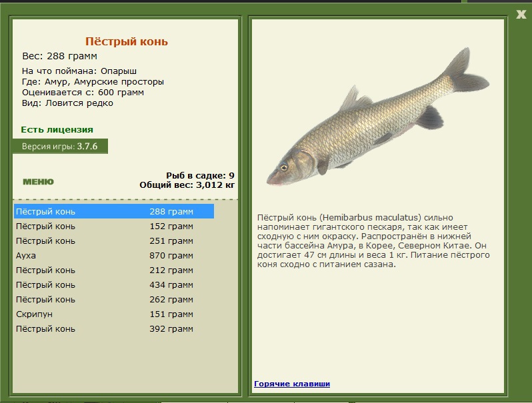
Task: Click the Оценивается с: 600 грамм line
Action: 83,92
